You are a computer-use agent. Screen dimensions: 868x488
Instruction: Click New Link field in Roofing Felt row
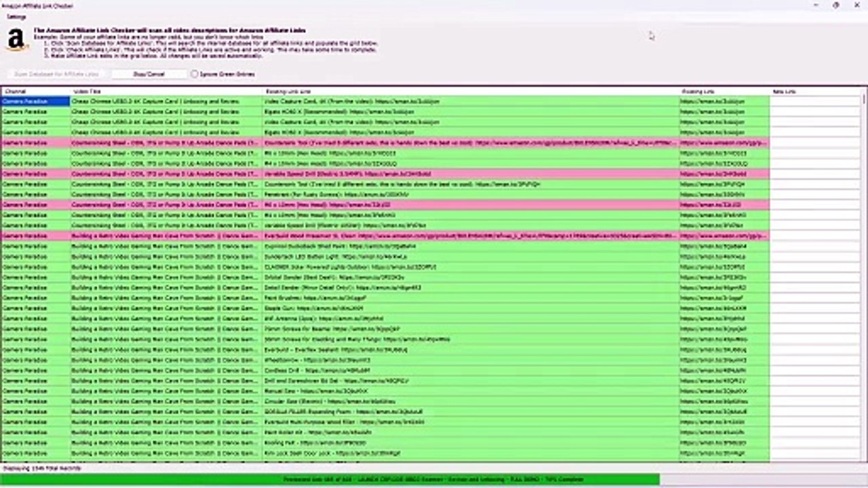[815, 443]
